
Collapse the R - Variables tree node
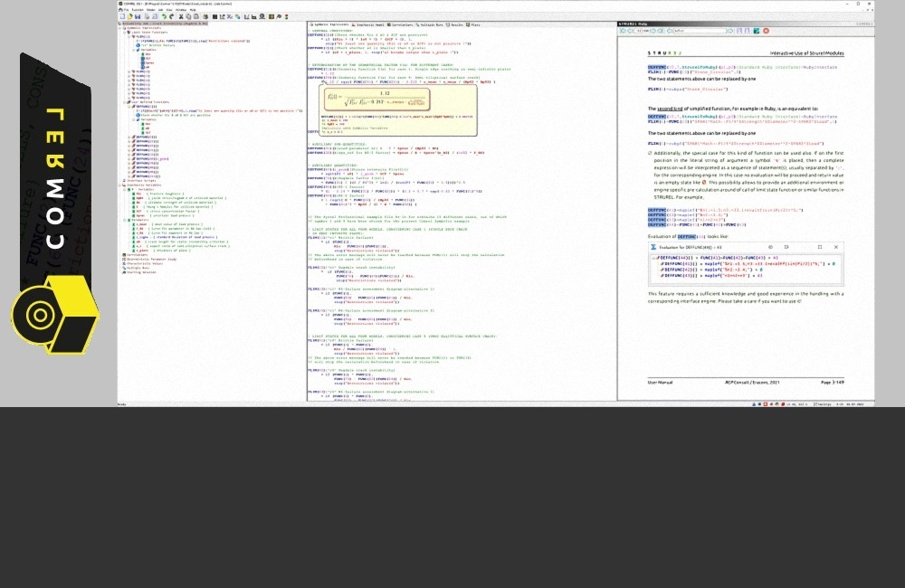pyautogui.click(x=124, y=189)
